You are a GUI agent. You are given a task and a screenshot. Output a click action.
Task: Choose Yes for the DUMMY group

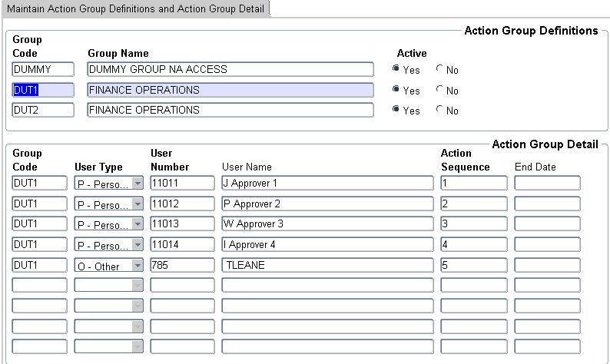396,69
